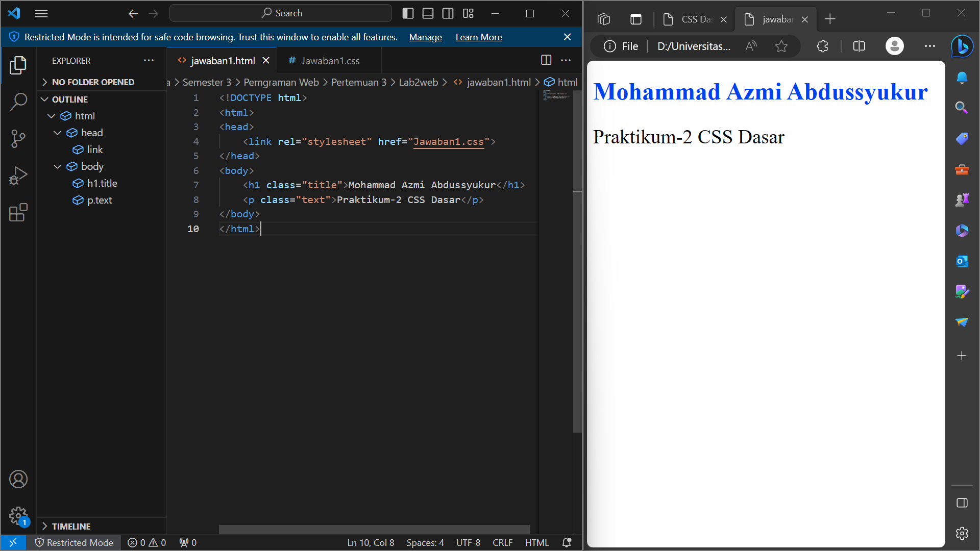Viewport: 980px width, 551px height.
Task: Split the editor to the right
Action: 546,60
